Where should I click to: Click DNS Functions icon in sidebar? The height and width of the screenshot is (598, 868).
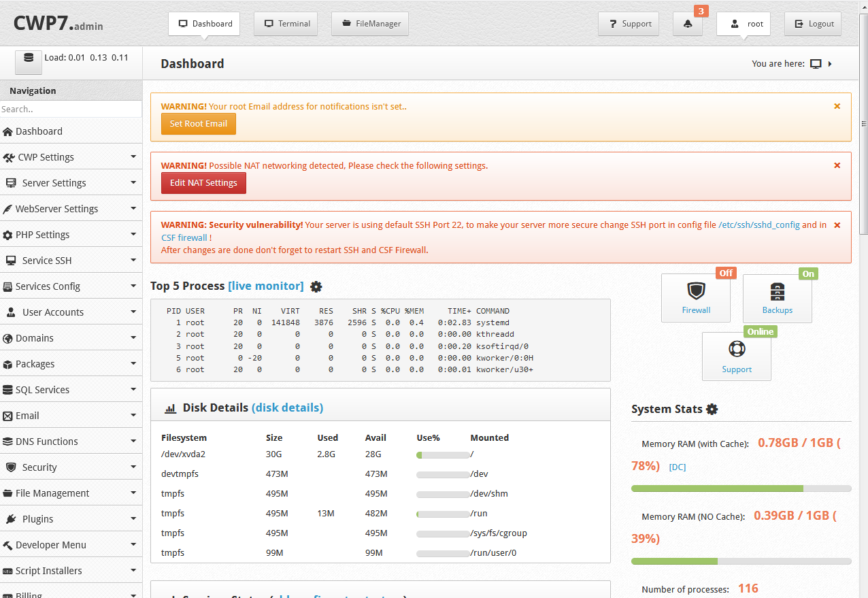click(7, 442)
